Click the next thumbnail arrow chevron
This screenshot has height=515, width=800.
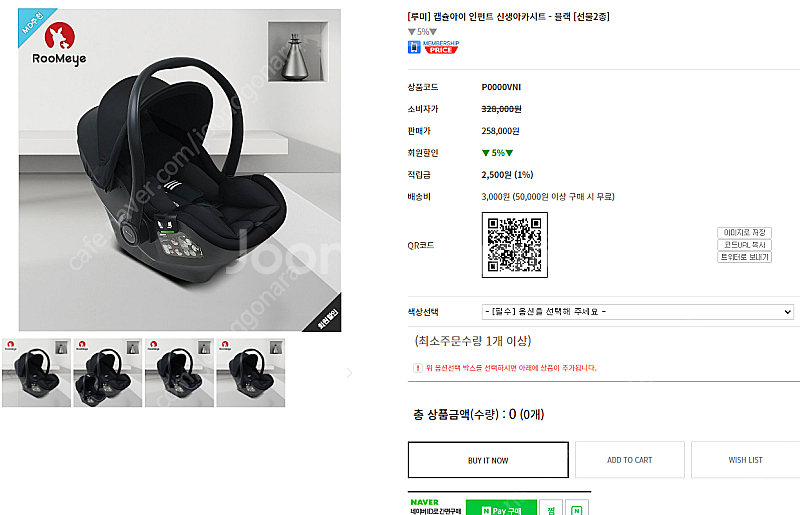(349, 373)
